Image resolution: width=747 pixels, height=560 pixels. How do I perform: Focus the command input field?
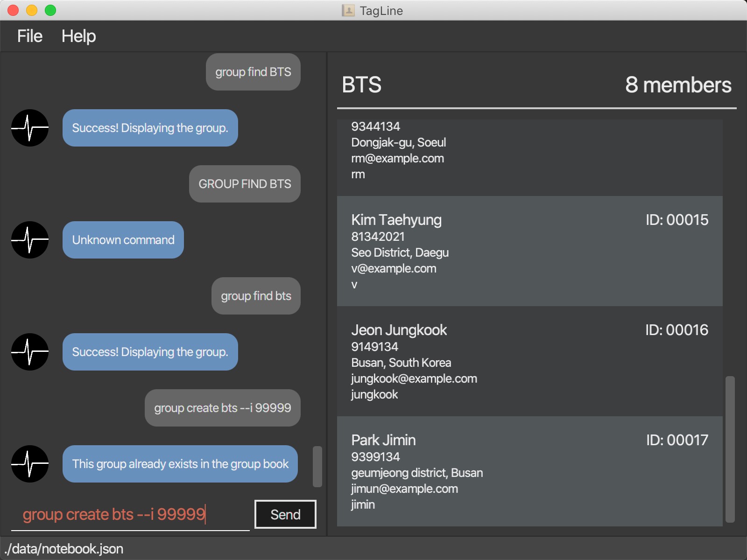[x=131, y=514]
